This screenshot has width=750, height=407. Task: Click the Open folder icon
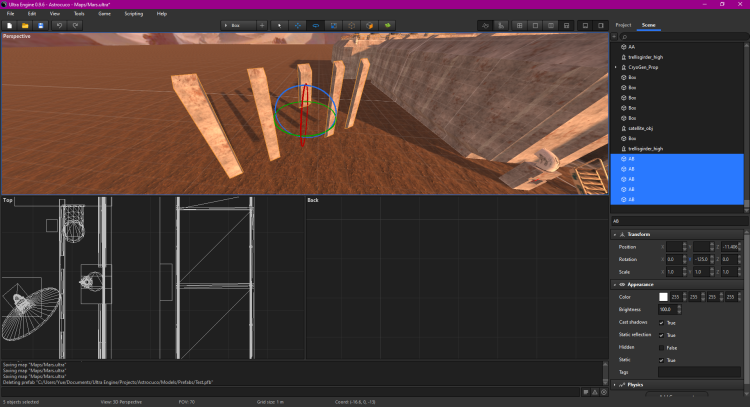25,24
